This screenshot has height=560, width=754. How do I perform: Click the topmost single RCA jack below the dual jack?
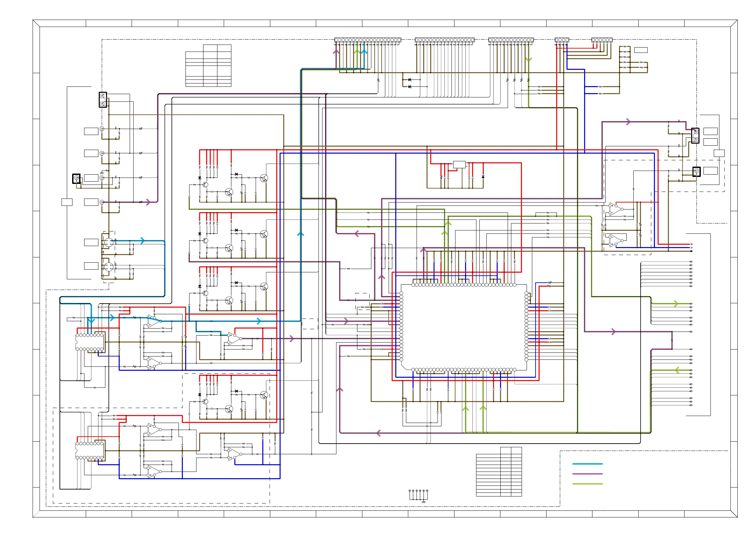pos(102,129)
